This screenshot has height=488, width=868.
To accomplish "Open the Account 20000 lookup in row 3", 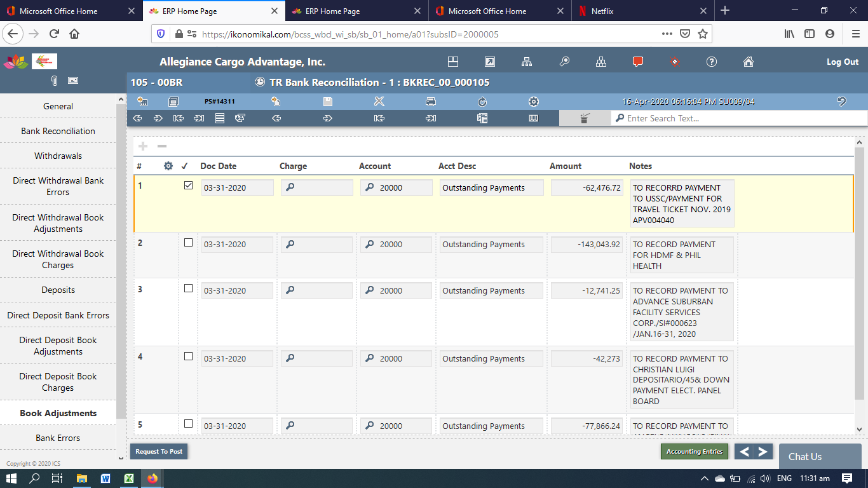I will [x=369, y=290].
